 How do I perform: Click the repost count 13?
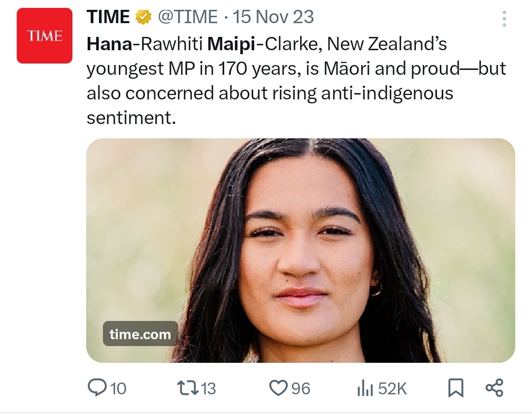(x=208, y=389)
